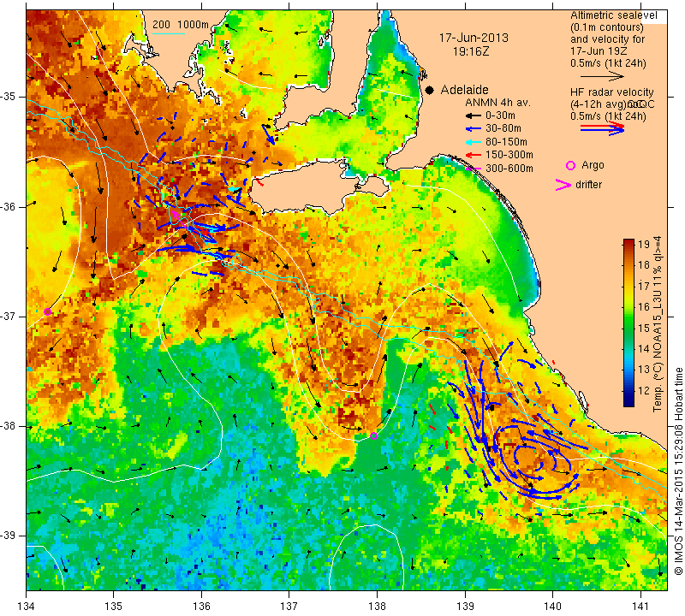Click the 'Altimetric sealevel' legend heading

pos(613,15)
